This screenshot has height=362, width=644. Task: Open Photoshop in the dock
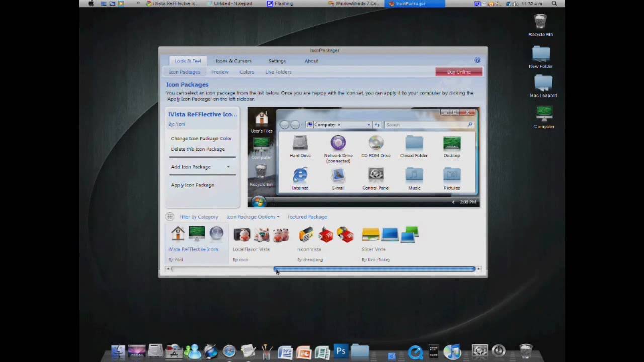pyautogui.click(x=341, y=351)
